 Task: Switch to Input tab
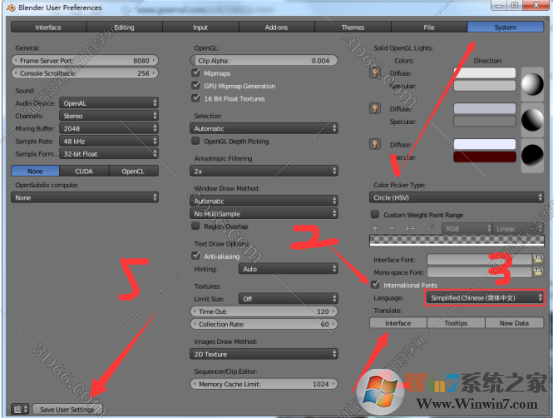point(201,27)
